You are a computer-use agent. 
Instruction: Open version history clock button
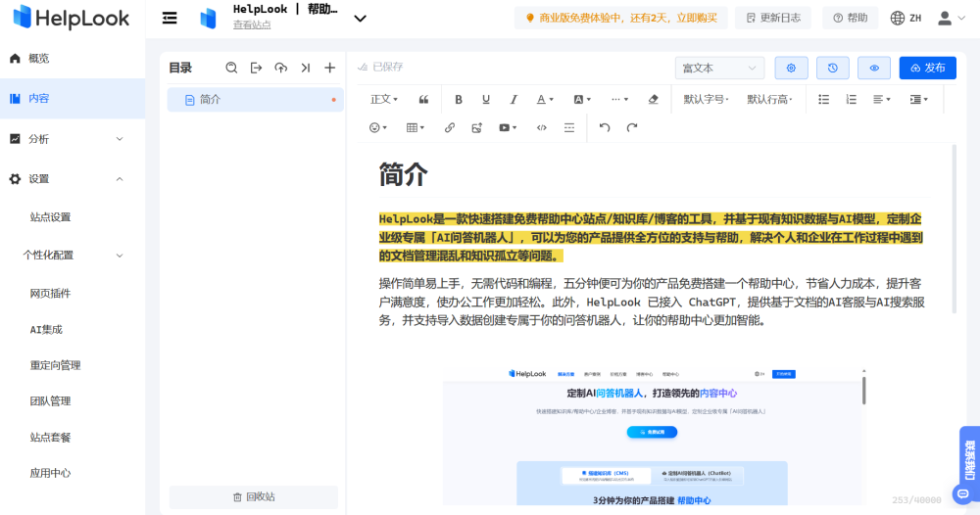[x=832, y=68]
